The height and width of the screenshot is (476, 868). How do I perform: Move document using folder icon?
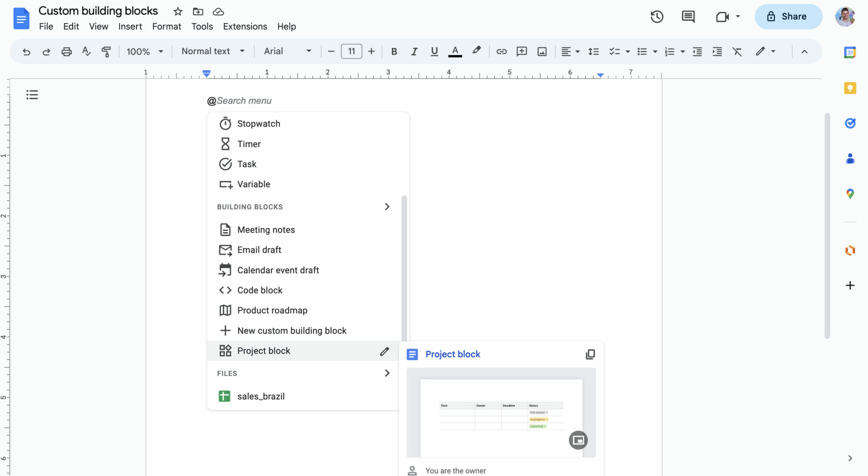[x=198, y=12]
